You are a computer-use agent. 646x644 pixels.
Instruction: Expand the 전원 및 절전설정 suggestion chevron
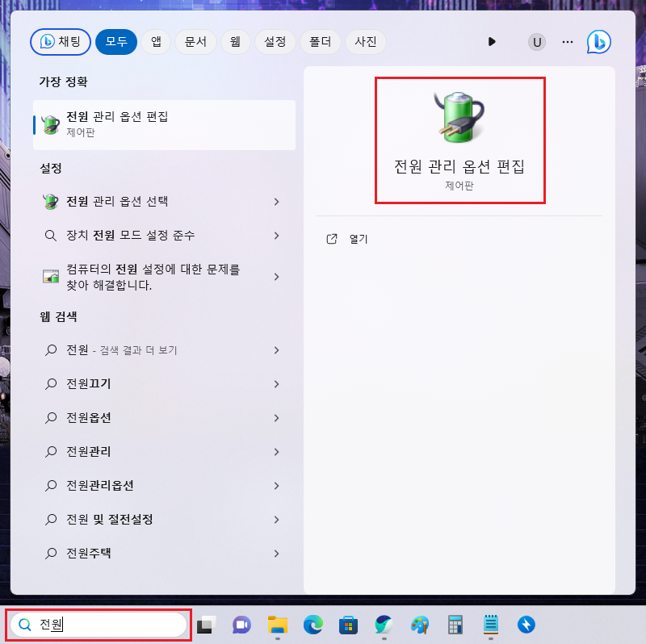277,520
